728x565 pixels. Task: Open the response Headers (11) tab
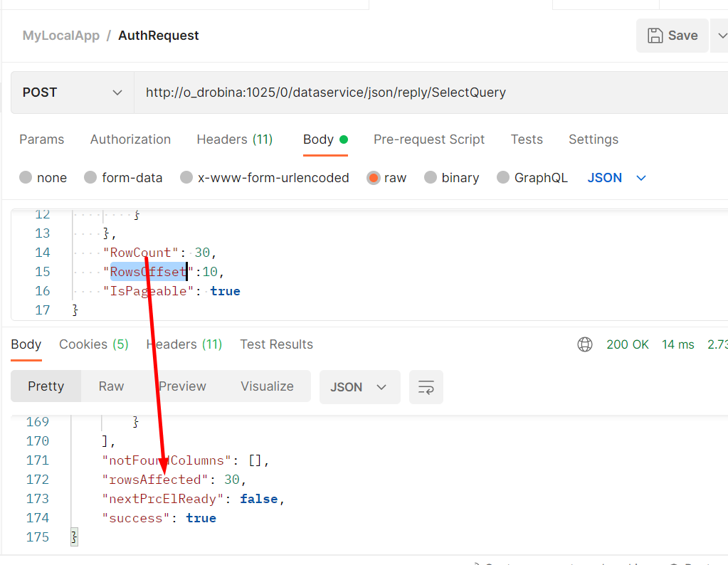tap(184, 344)
